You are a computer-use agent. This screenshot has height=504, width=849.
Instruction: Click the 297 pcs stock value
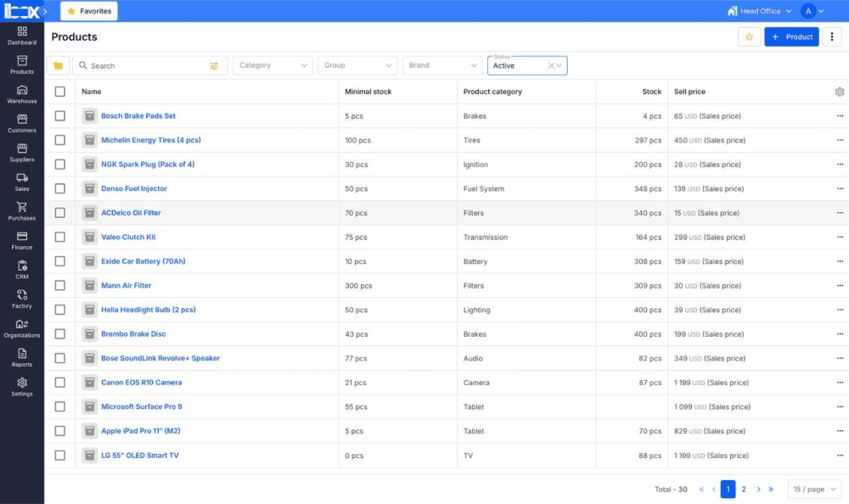point(648,140)
